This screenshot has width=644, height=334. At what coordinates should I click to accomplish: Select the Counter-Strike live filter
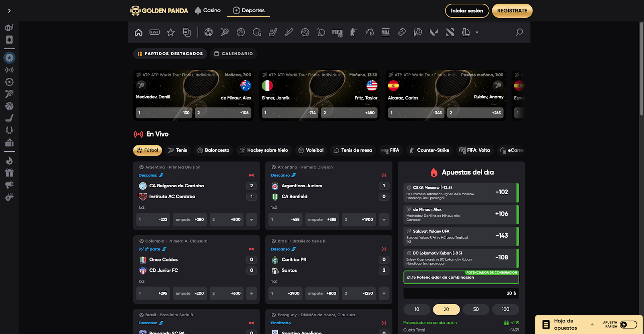[429, 150]
